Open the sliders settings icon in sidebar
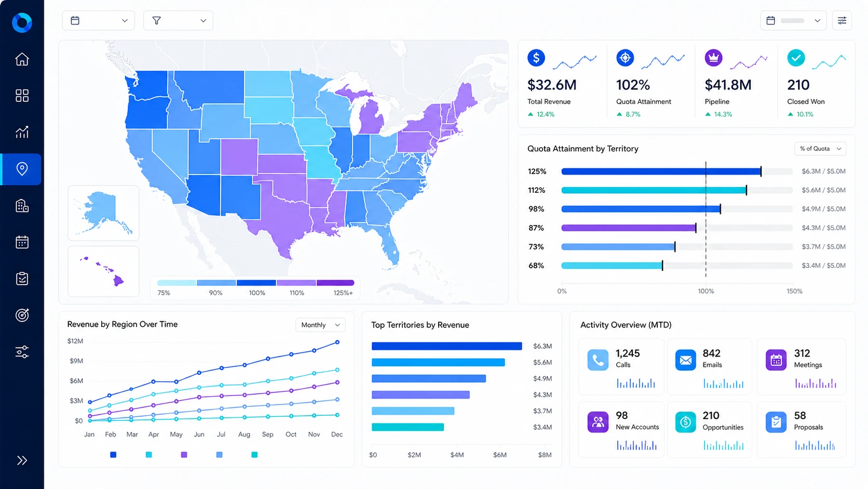The width and height of the screenshot is (868, 489). (22, 352)
